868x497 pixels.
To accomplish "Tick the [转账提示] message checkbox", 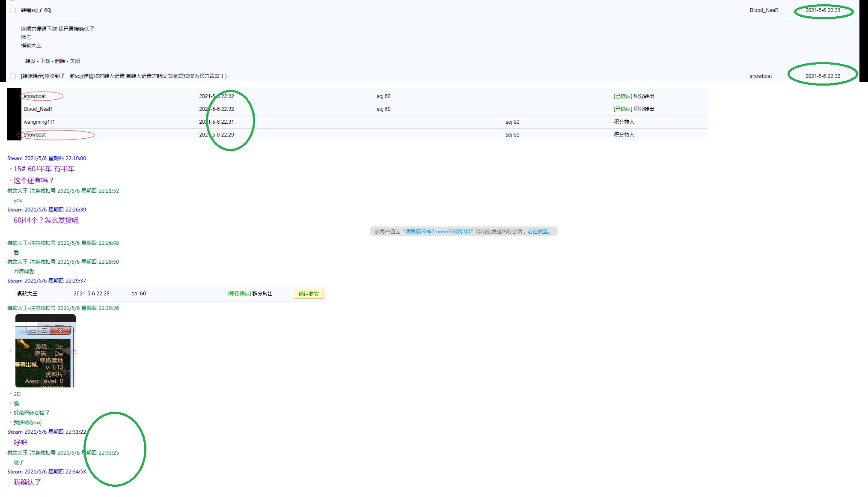I will pos(13,76).
